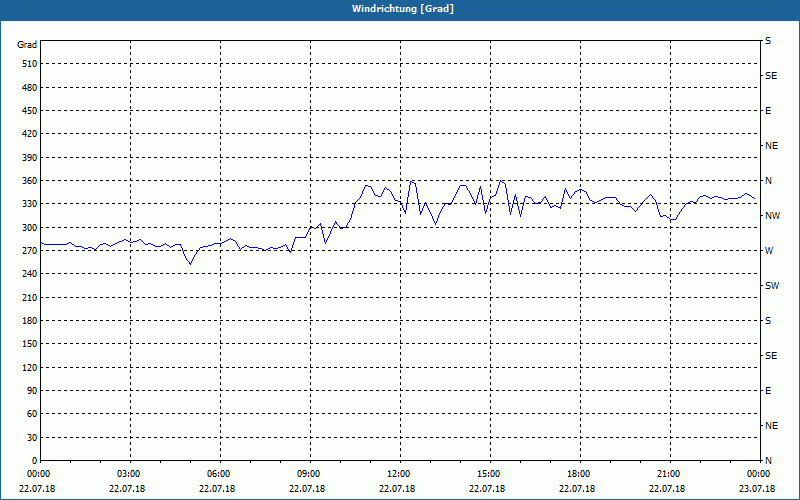Image resolution: width=800 pixels, height=500 pixels.
Task: Click the S compass label aligned with 180
Action: tap(768, 321)
